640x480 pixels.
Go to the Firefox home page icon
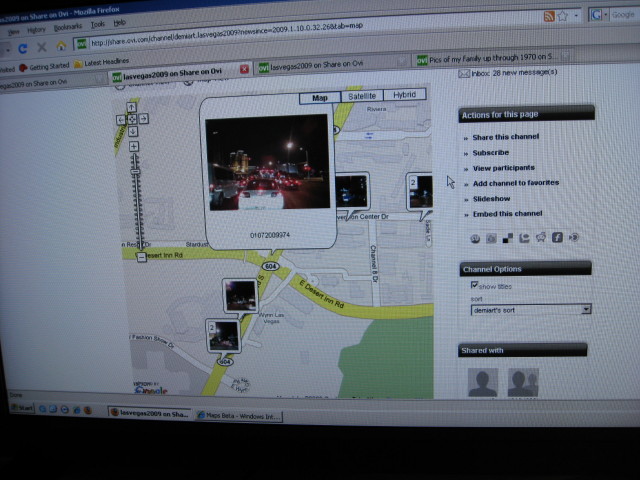click(x=61, y=45)
